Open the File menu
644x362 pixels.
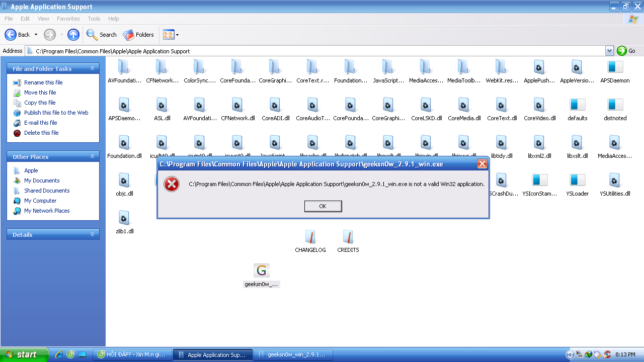point(9,19)
